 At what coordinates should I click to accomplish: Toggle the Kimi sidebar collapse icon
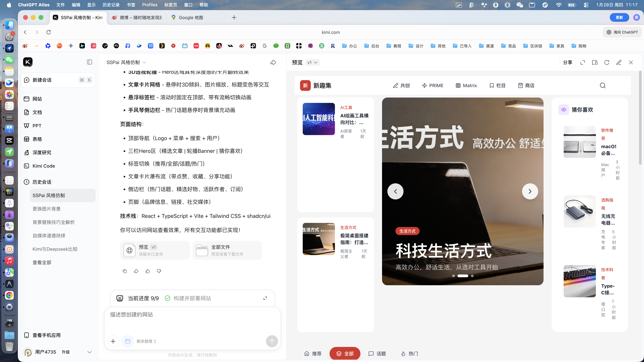[89, 62]
